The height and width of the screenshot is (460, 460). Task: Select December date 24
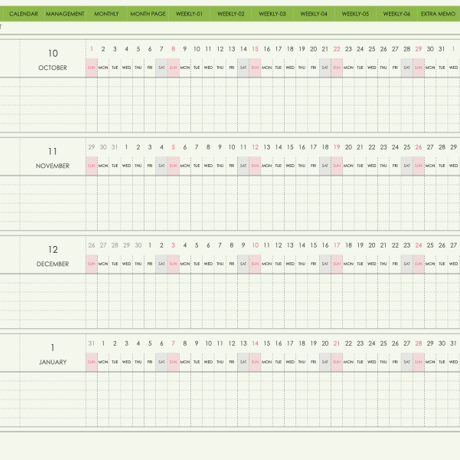click(x=418, y=245)
